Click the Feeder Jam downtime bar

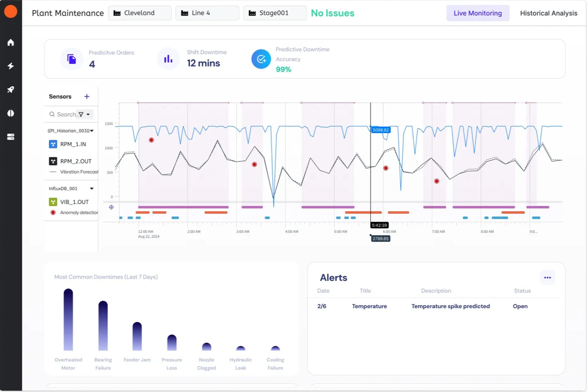137,336
